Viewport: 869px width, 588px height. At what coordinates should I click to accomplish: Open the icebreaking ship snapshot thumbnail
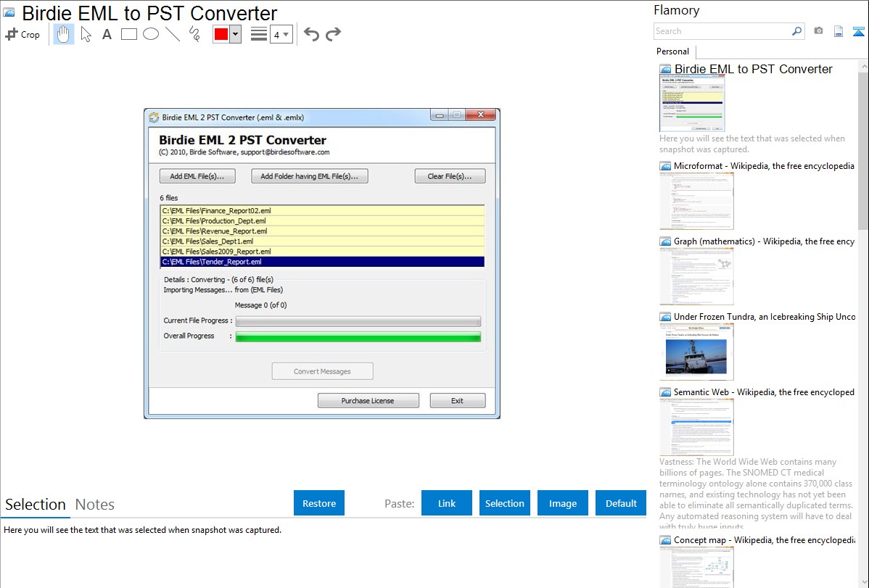click(696, 352)
